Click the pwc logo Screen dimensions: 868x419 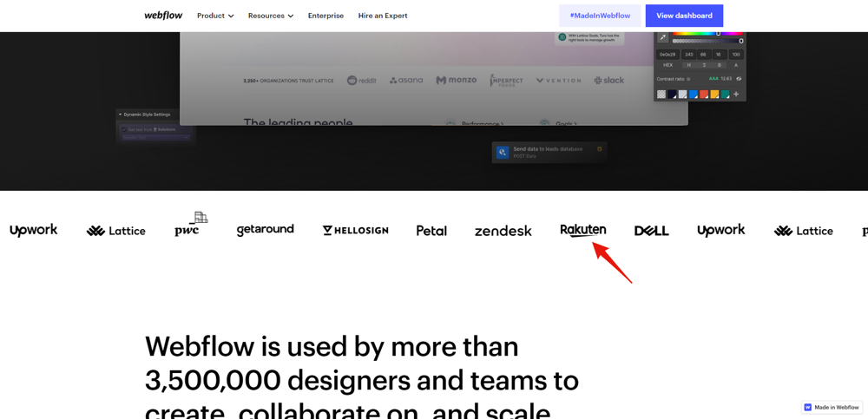tap(191, 224)
